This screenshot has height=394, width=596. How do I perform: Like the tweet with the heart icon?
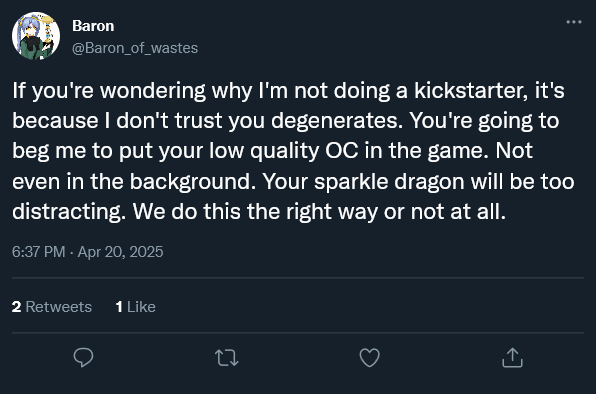click(x=369, y=358)
